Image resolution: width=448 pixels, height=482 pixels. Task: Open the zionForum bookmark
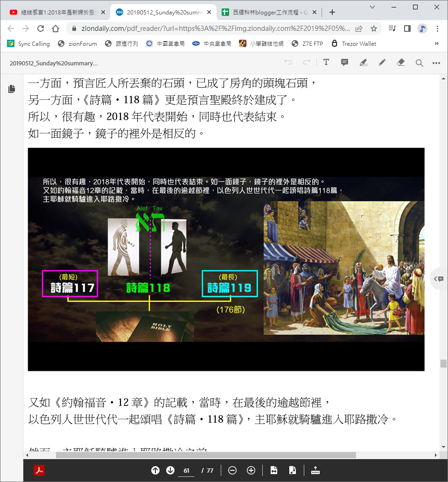point(77,43)
